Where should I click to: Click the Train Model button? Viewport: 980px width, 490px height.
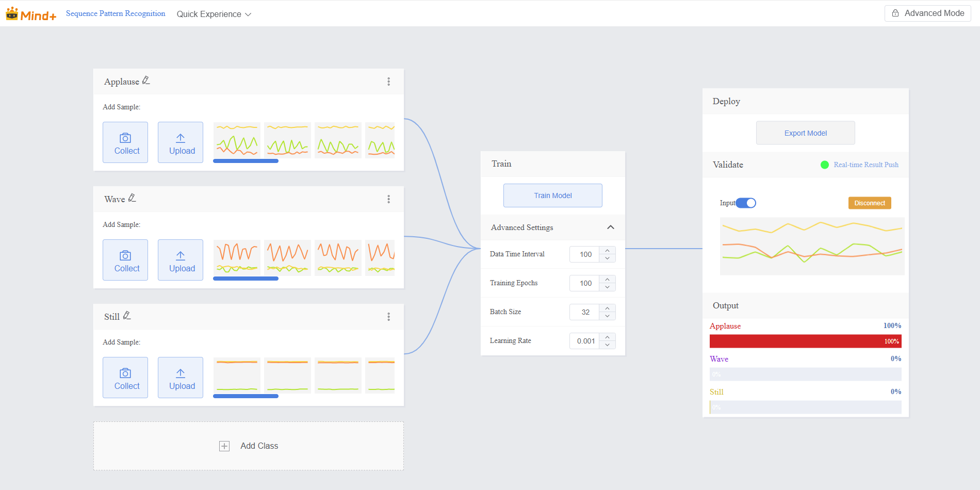(x=552, y=195)
